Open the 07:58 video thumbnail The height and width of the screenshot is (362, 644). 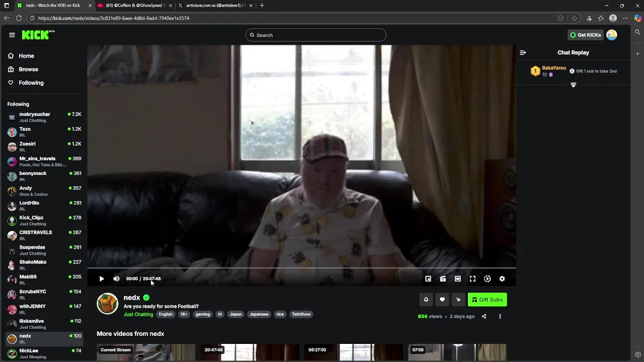coord(457,353)
